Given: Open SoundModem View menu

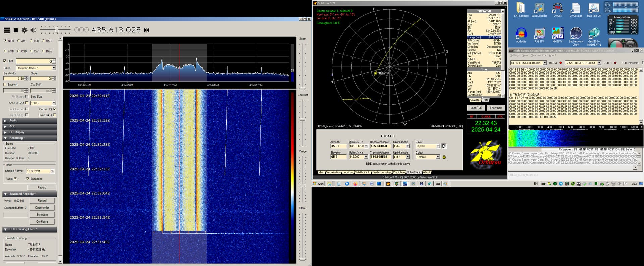Looking at the screenshot, I should [x=525, y=55].
